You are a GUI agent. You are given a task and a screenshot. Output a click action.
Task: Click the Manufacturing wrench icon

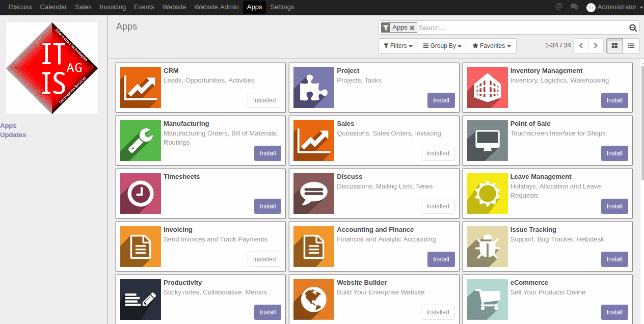tap(141, 141)
